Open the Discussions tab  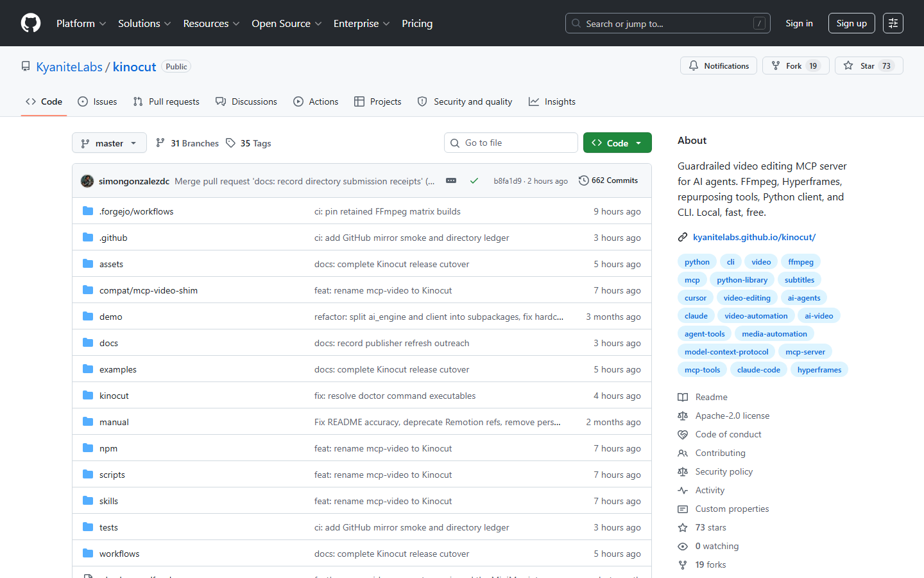pos(246,101)
